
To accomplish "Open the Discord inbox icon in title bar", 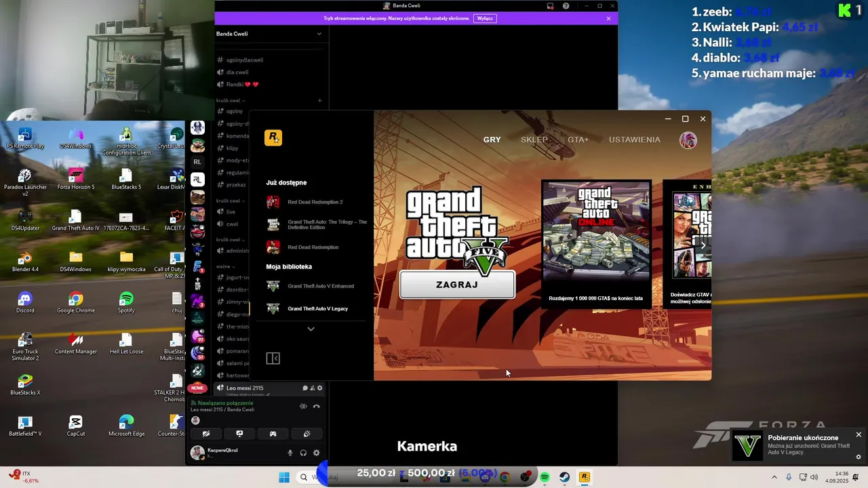I will 550,6.
